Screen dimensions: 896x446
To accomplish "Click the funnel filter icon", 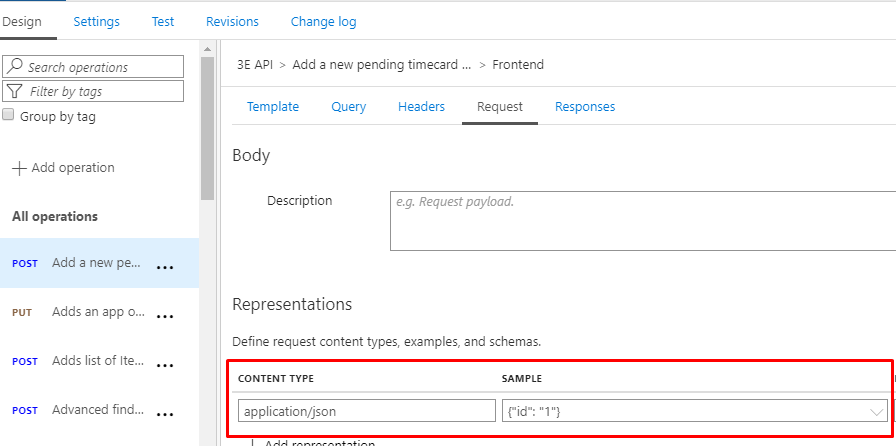I will (15, 91).
